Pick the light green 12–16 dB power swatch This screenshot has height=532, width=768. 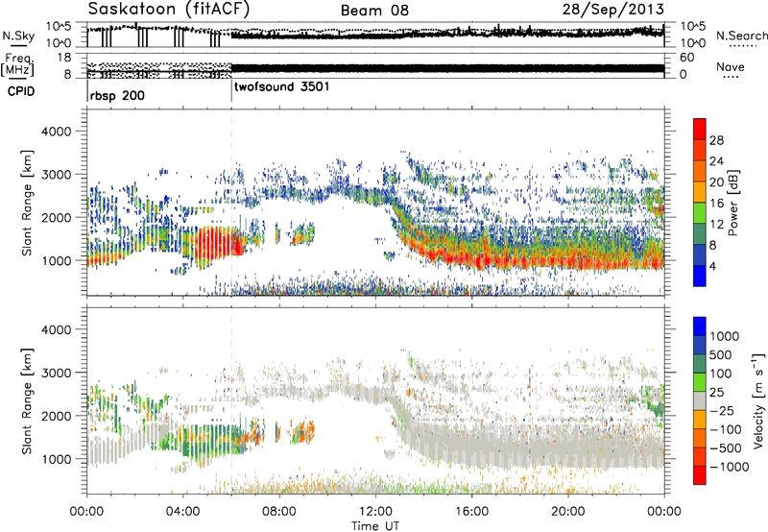pos(700,213)
